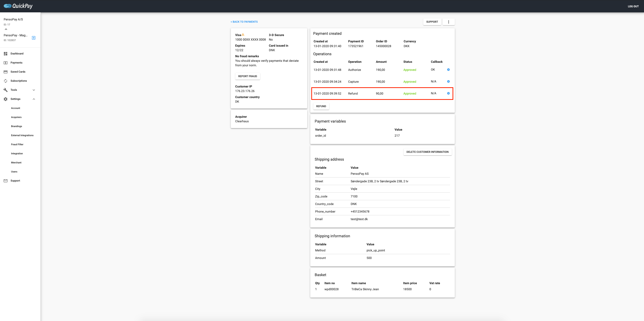
Task: Select the PensoPay - Mag... merchant entry
Action: point(16,35)
